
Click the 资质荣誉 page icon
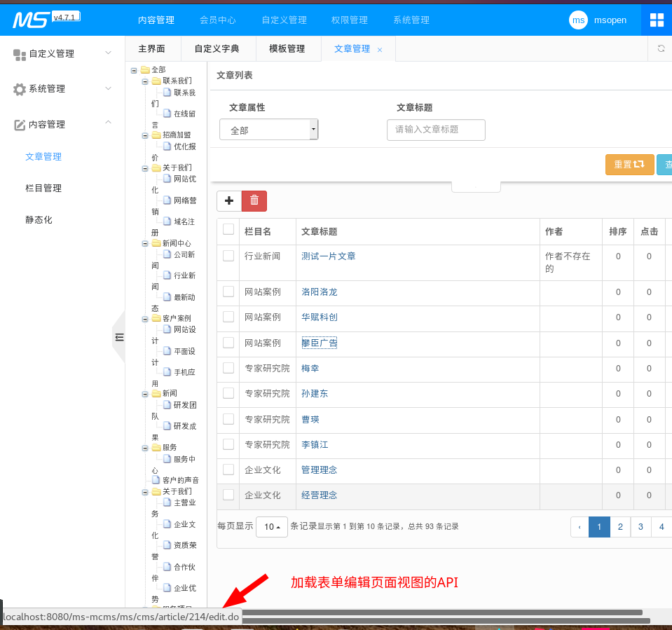[x=167, y=545]
